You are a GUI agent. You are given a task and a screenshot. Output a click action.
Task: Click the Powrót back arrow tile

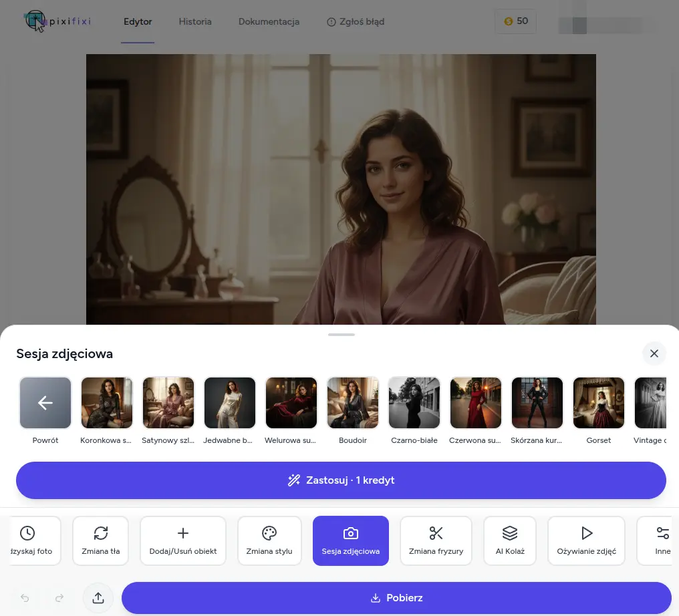click(x=45, y=403)
